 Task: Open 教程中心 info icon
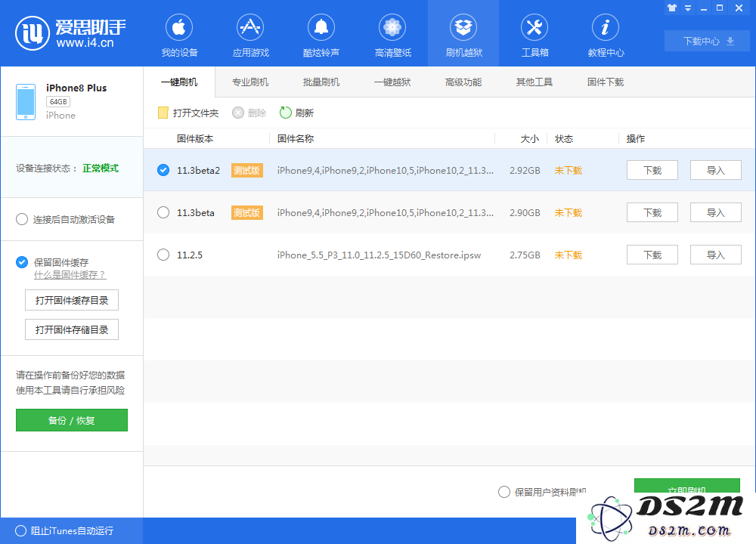[x=606, y=27]
